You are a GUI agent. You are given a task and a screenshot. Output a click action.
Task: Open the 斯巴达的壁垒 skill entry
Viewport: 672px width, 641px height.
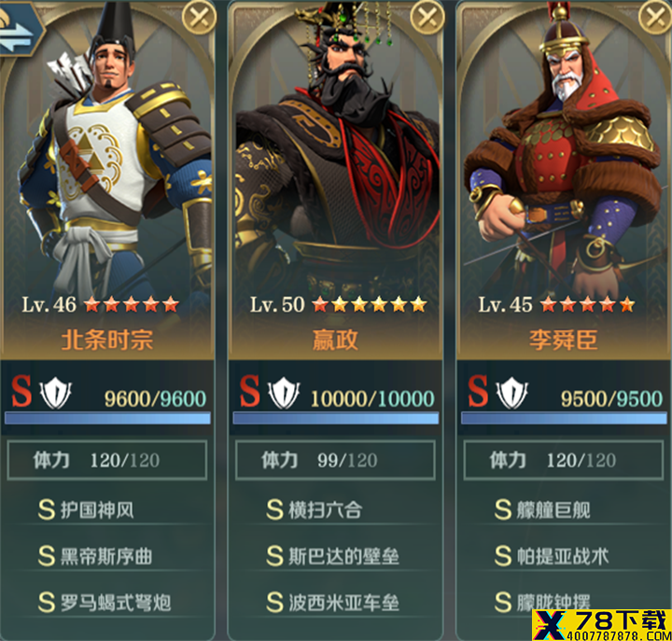(332, 556)
